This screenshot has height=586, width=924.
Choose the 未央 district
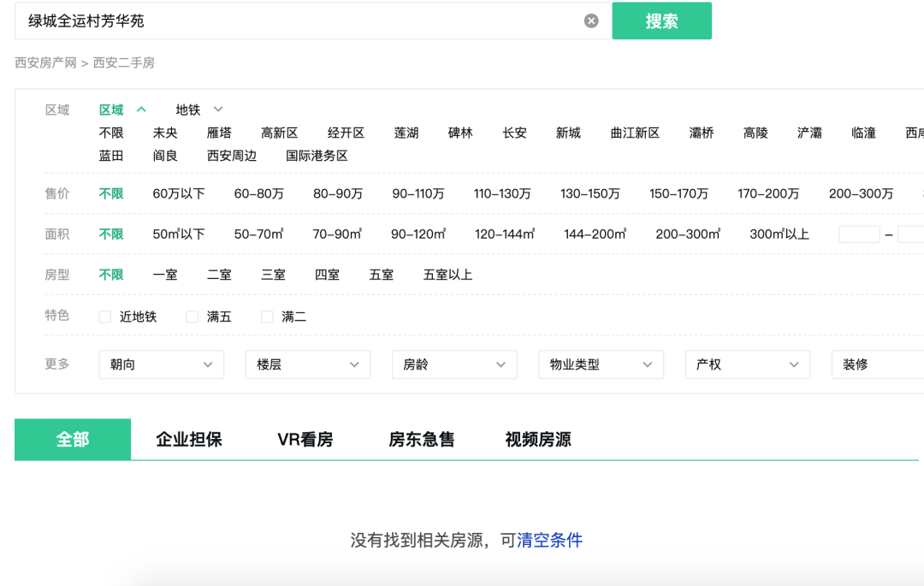click(165, 133)
